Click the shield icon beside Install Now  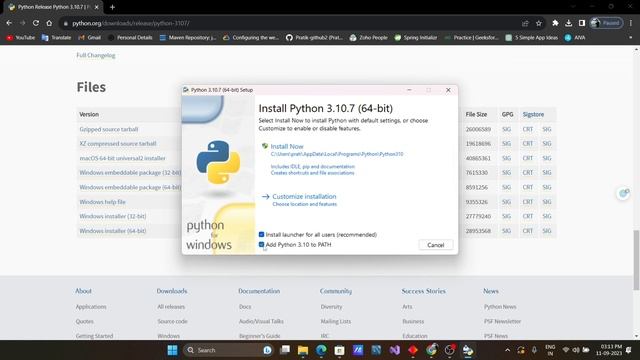pos(264,146)
